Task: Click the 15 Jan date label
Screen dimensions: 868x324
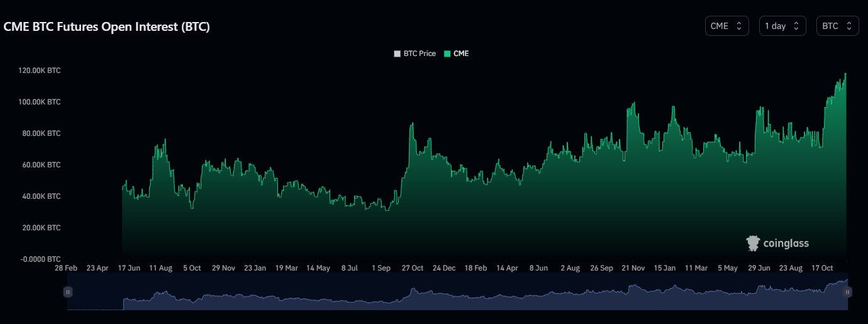Action: click(x=665, y=268)
